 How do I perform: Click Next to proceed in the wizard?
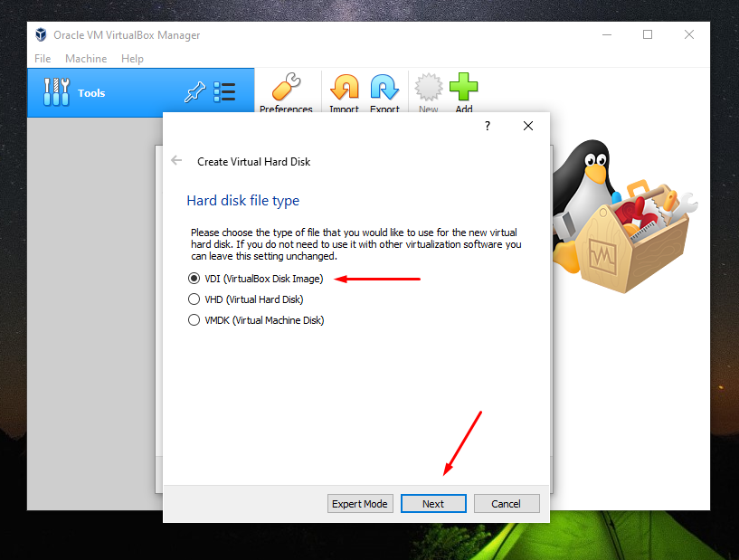pyautogui.click(x=433, y=503)
